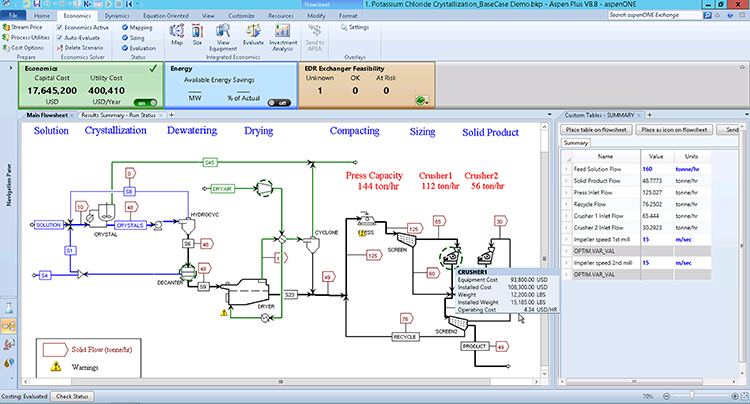750x404 pixels.
Task: Switch to Simulation environment icon
Action: pos(9,326)
